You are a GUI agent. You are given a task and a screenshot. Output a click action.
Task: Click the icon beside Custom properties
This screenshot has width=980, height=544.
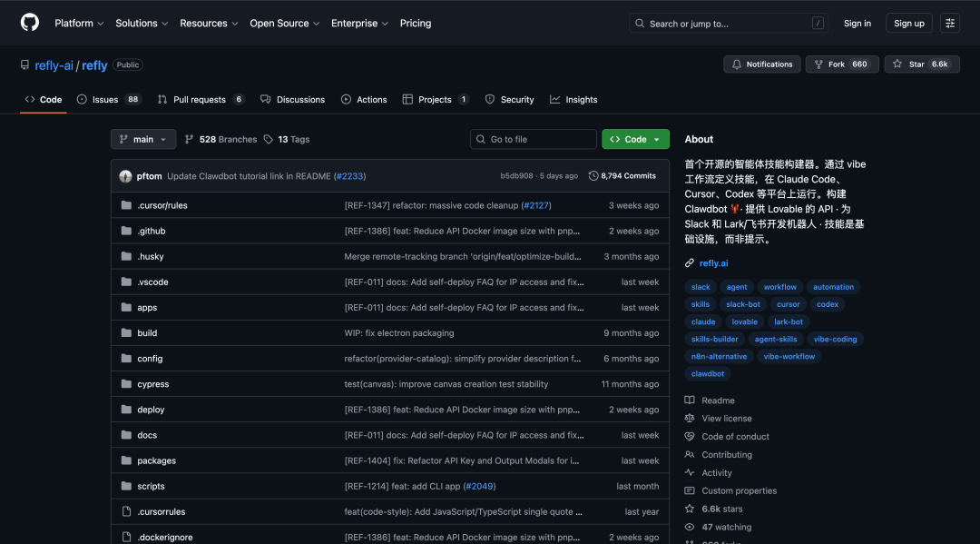point(690,490)
